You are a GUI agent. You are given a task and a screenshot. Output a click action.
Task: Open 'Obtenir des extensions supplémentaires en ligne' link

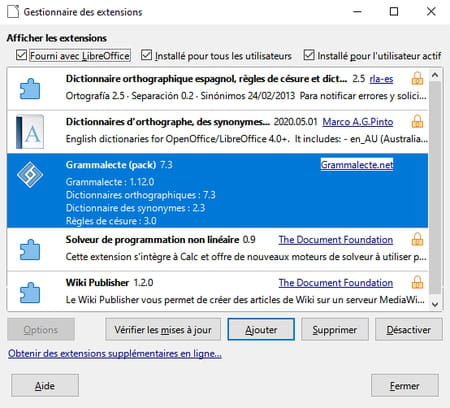[x=115, y=353]
